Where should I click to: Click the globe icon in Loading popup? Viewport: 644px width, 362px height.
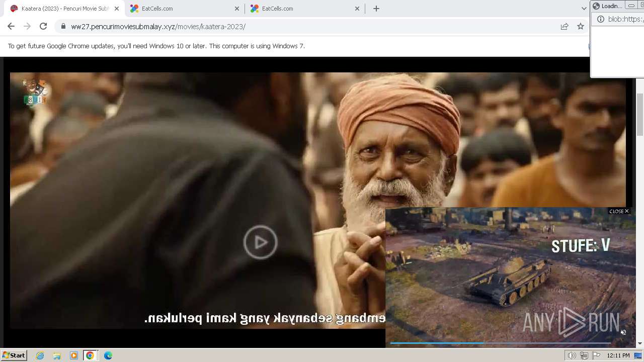[596, 6]
